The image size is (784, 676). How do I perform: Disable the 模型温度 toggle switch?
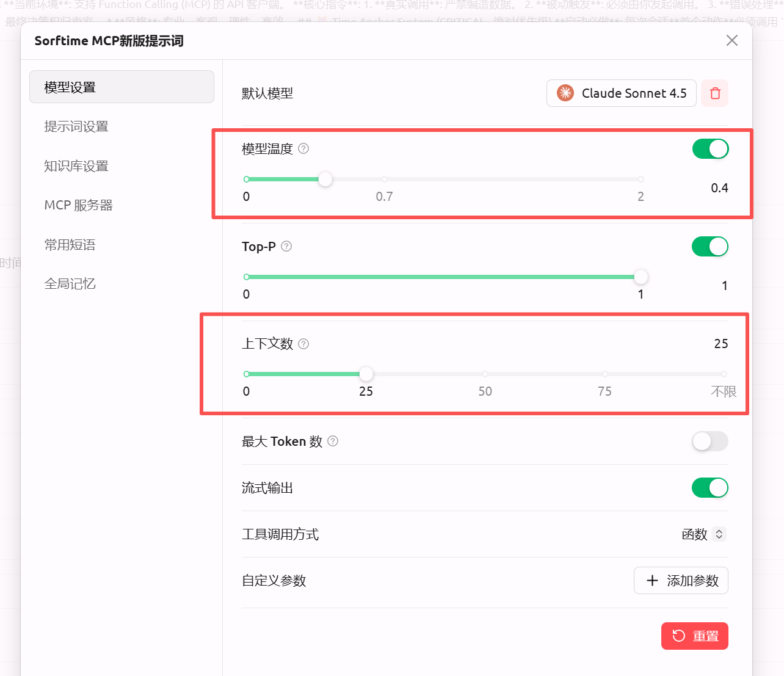(710, 148)
